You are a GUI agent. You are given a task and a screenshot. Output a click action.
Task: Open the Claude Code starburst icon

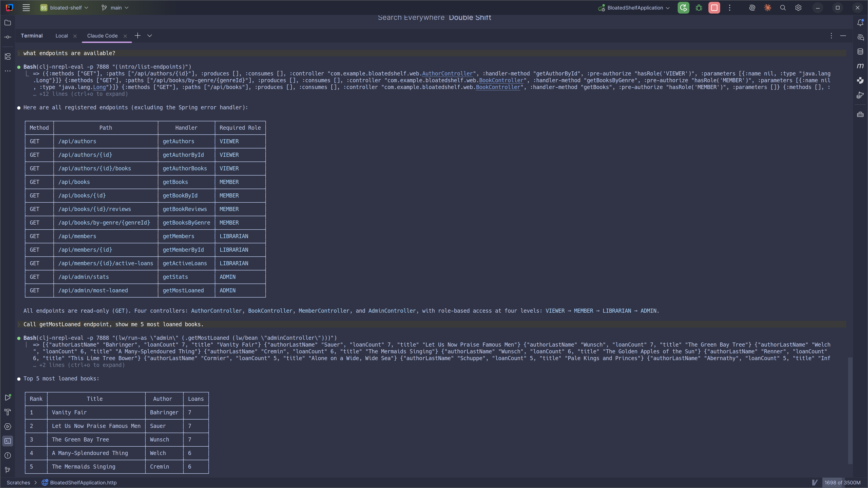[768, 8]
